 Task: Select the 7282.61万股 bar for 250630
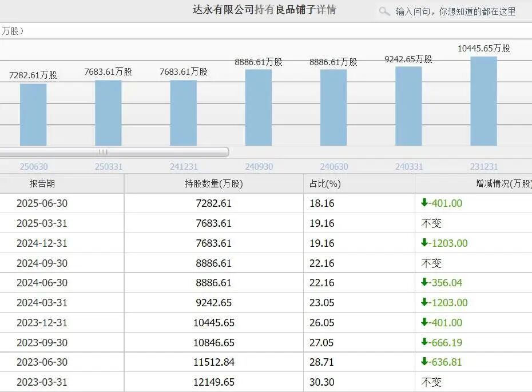[x=33, y=114]
